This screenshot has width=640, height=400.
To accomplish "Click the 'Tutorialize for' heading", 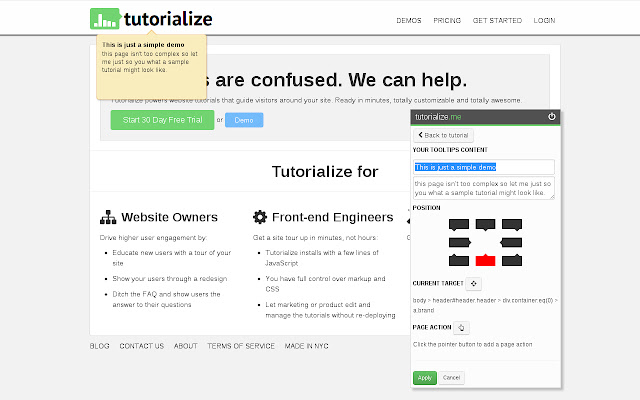I will coord(325,171).
